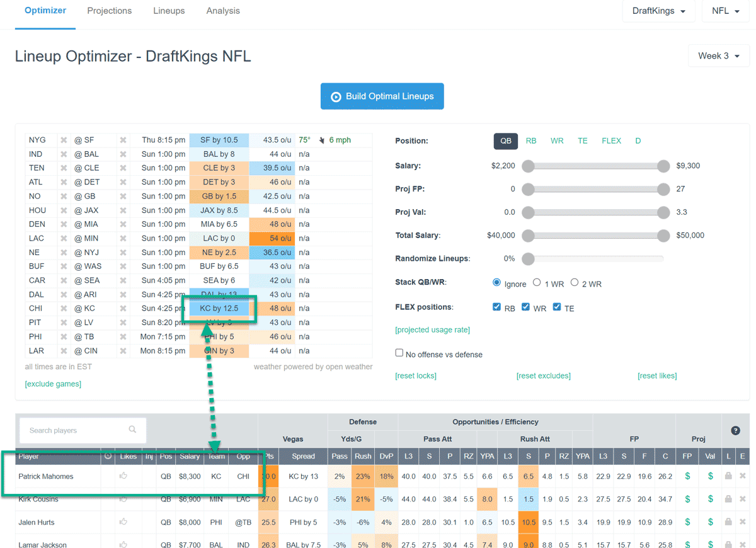Filter position by D
This screenshot has width=756, height=548.
638,141
